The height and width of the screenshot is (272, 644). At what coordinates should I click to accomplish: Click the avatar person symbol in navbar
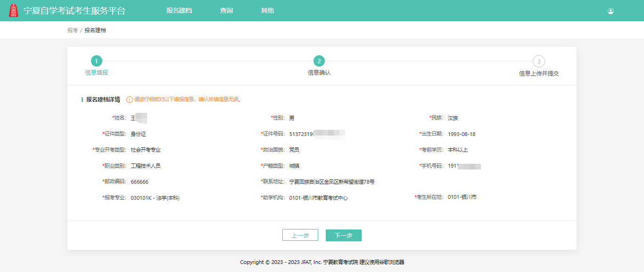[611, 10]
